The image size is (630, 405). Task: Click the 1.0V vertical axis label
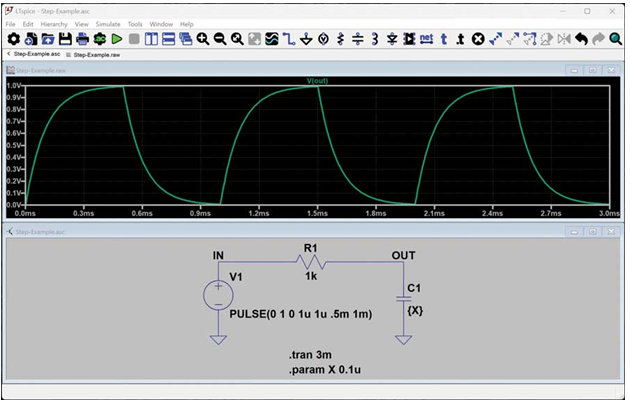(14, 86)
